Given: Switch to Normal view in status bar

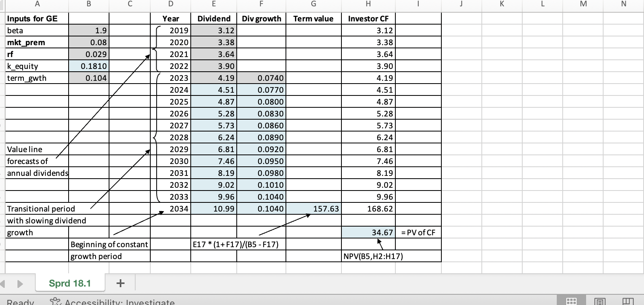Looking at the screenshot, I should [571, 301].
